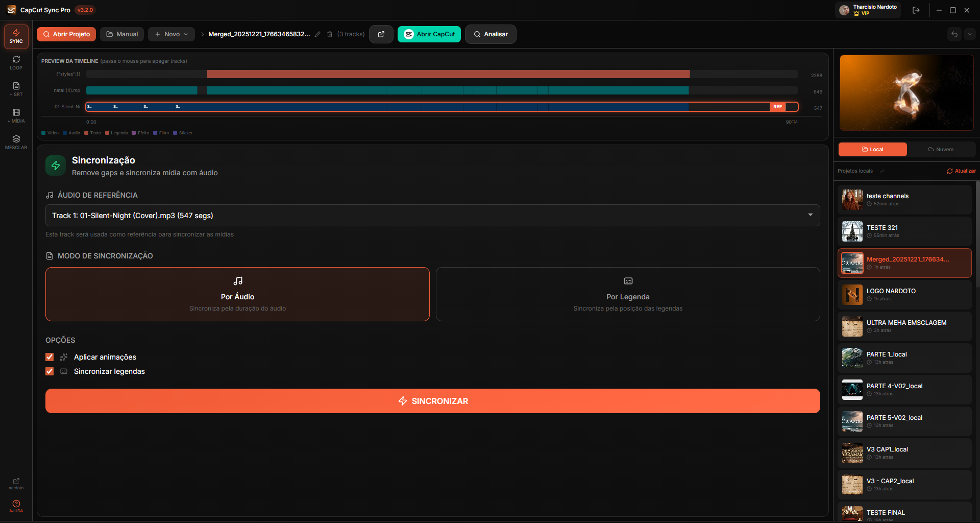Viewport: 980px width, 523px height.
Task: Click the Analisar button
Action: pyautogui.click(x=490, y=34)
